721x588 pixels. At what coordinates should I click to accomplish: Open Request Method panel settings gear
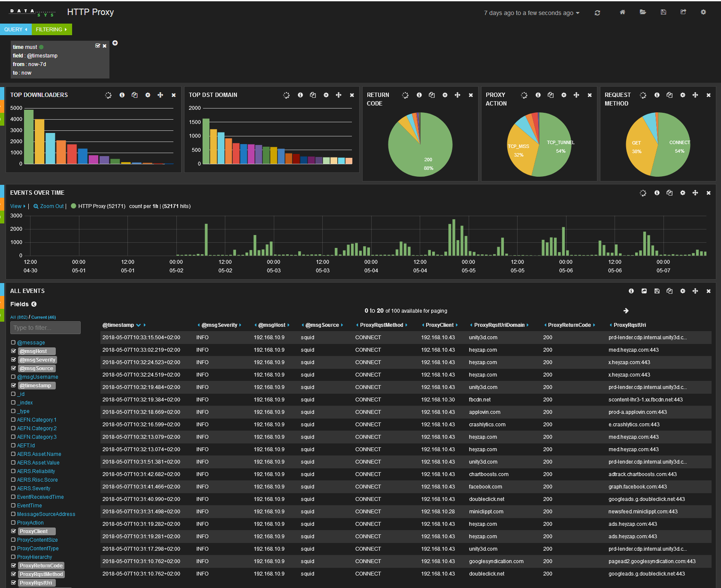pyautogui.click(x=683, y=95)
